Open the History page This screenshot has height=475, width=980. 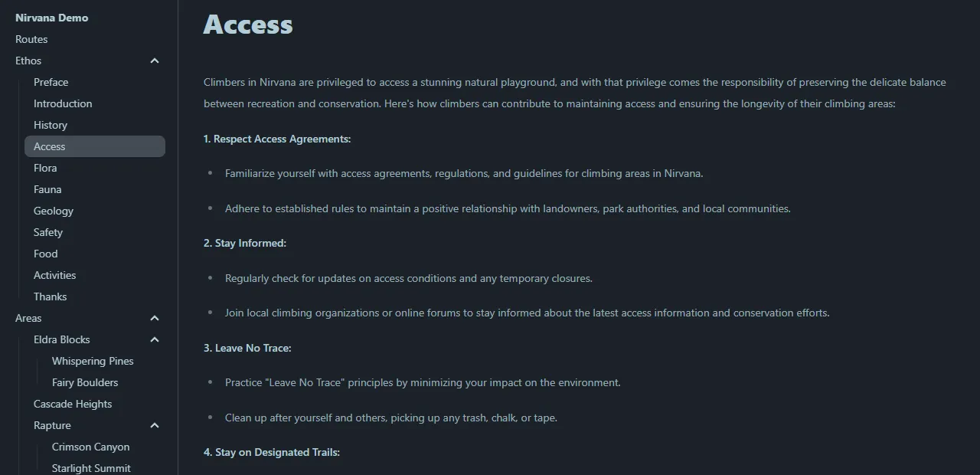51,125
